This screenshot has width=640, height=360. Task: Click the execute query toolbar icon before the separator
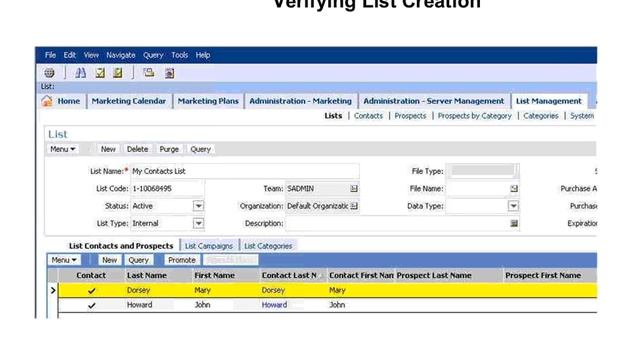(118, 73)
